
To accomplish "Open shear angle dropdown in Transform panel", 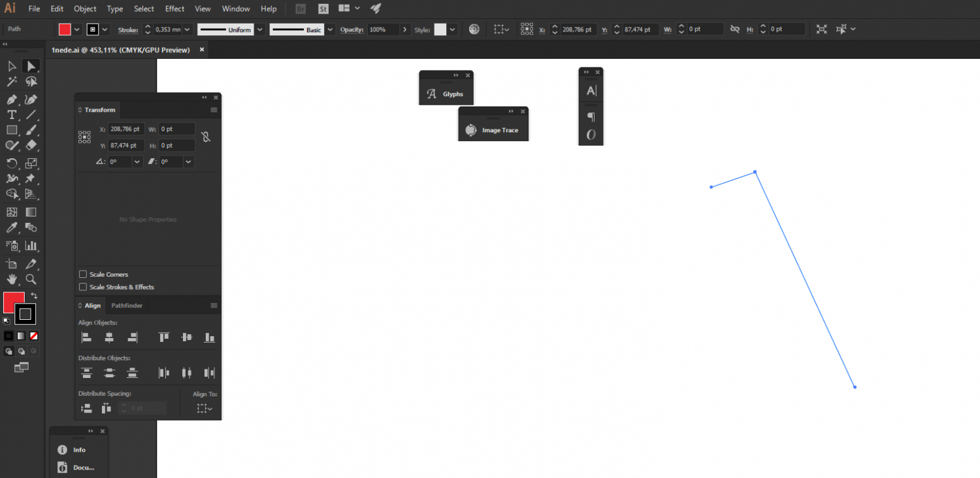I will pyautogui.click(x=189, y=162).
